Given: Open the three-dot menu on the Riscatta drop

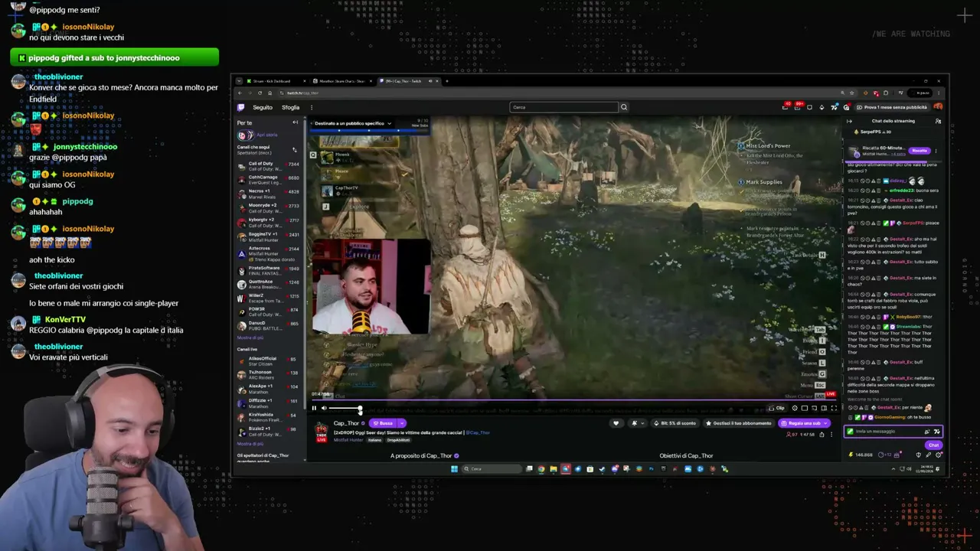Looking at the screenshot, I should [x=935, y=151].
